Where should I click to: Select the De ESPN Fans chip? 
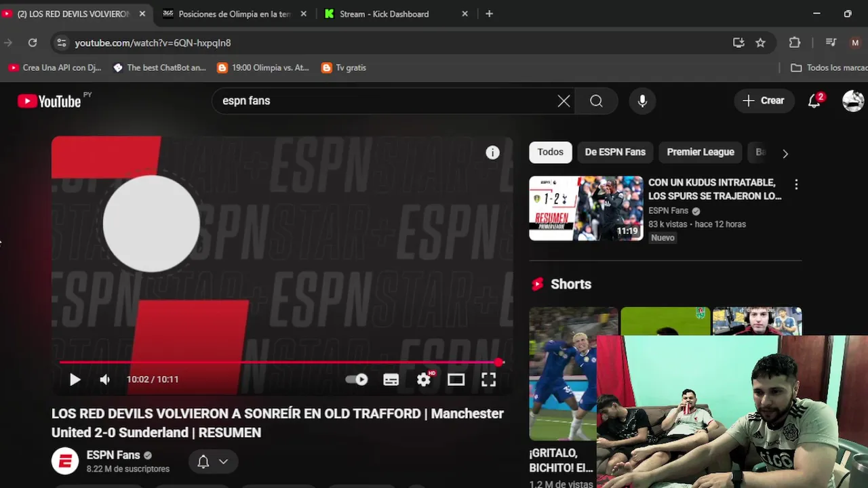click(x=615, y=152)
